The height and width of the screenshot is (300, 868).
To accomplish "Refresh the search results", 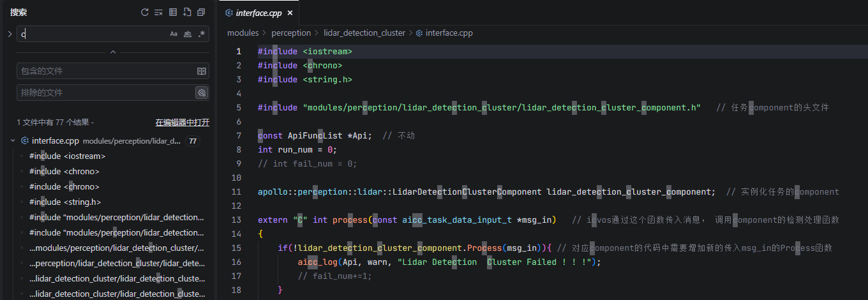I will (x=145, y=12).
